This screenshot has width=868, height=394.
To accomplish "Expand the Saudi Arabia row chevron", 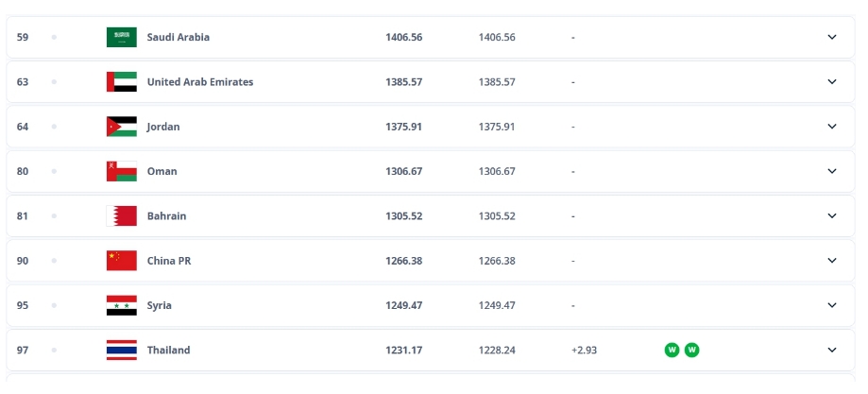I will [832, 37].
